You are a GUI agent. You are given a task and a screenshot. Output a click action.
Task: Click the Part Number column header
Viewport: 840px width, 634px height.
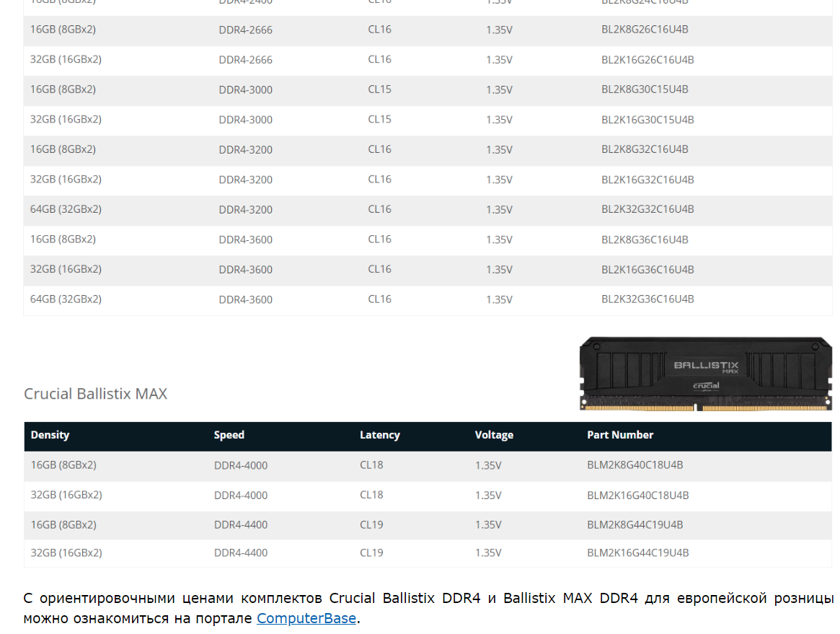coord(620,435)
